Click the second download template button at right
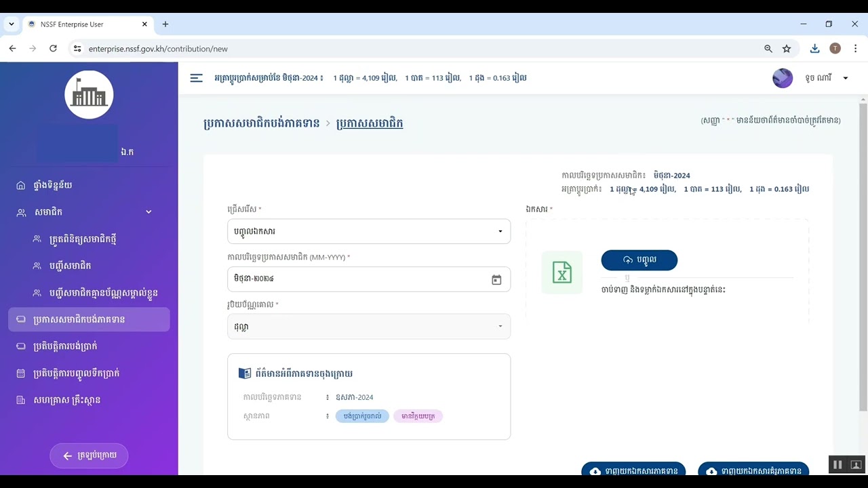Screen dimensions: 868x488 [x=753, y=470]
